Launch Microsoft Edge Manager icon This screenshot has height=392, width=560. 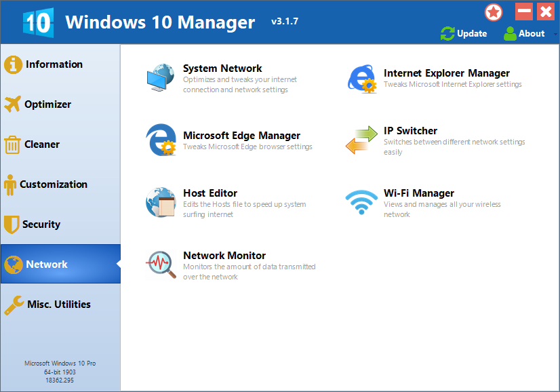160,140
